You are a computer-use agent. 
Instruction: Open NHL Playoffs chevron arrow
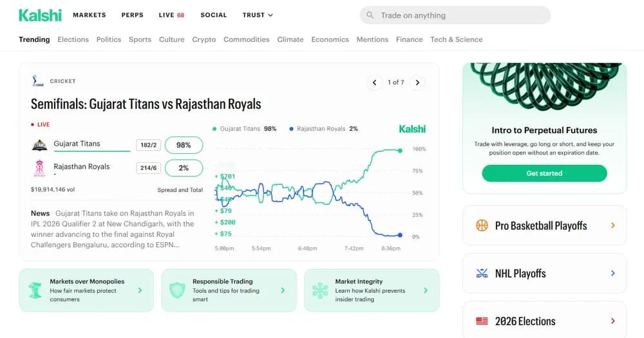(613, 273)
